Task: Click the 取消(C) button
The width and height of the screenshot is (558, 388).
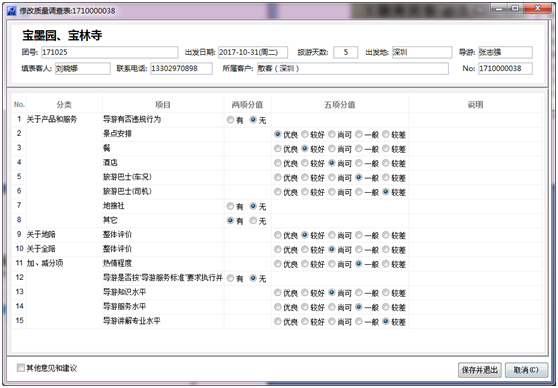Action: coord(526,370)
